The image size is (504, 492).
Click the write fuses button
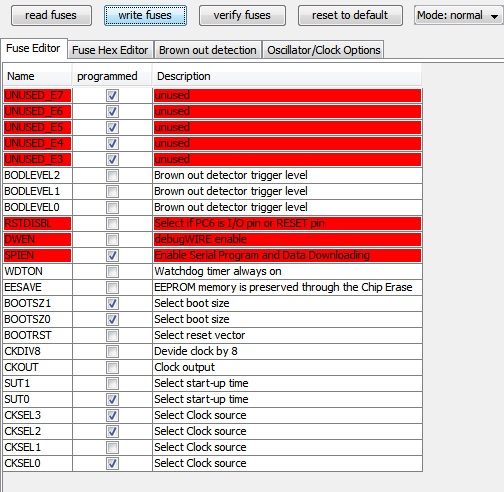point(145,15)
